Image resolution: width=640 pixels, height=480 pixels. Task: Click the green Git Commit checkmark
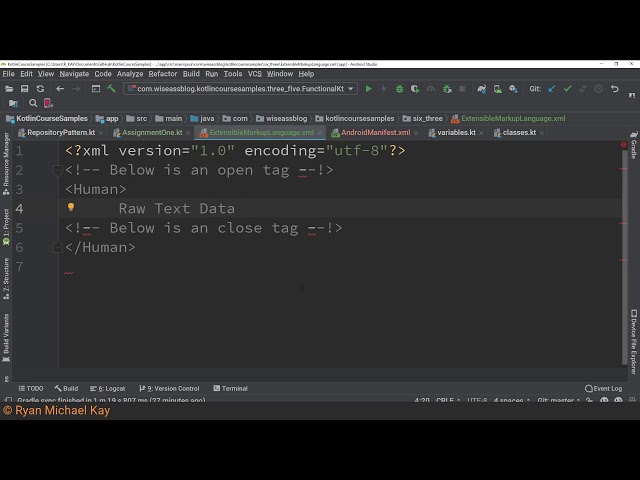coord(567,89)
